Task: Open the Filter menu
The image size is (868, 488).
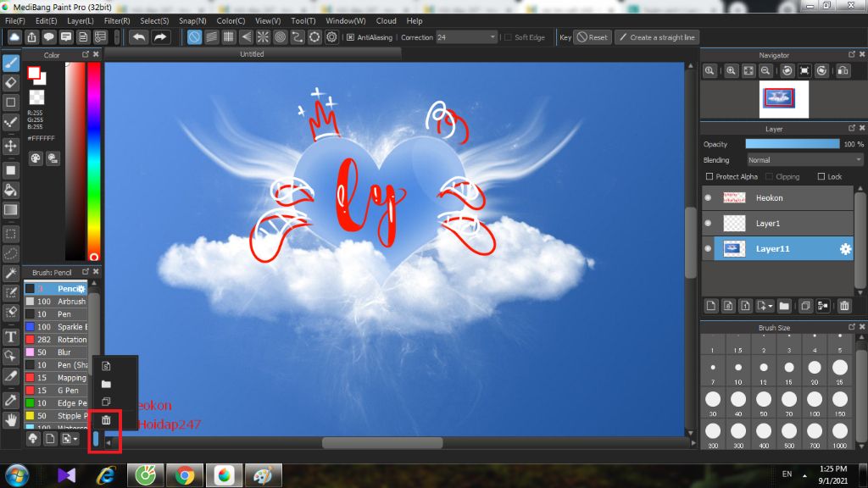Action: pos(117,20)
